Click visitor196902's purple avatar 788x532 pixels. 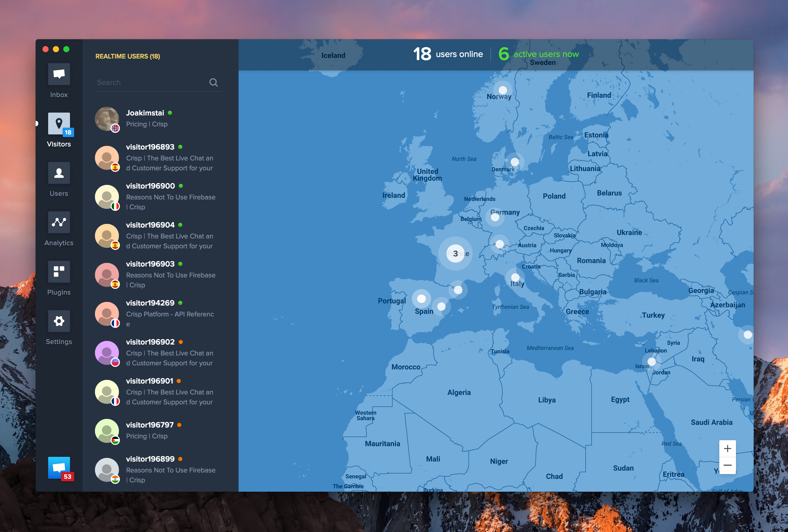click(x=107, y=352)
